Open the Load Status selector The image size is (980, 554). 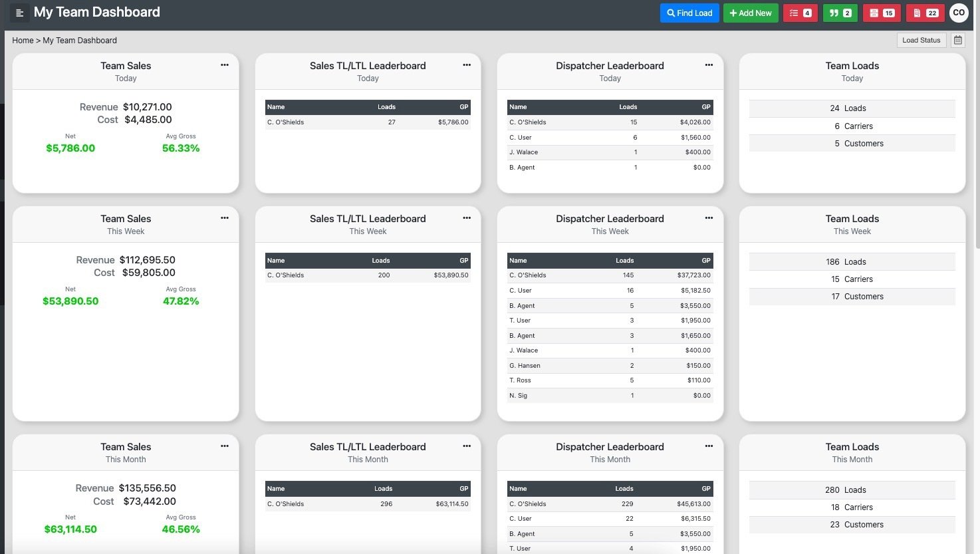click(921, 40)
